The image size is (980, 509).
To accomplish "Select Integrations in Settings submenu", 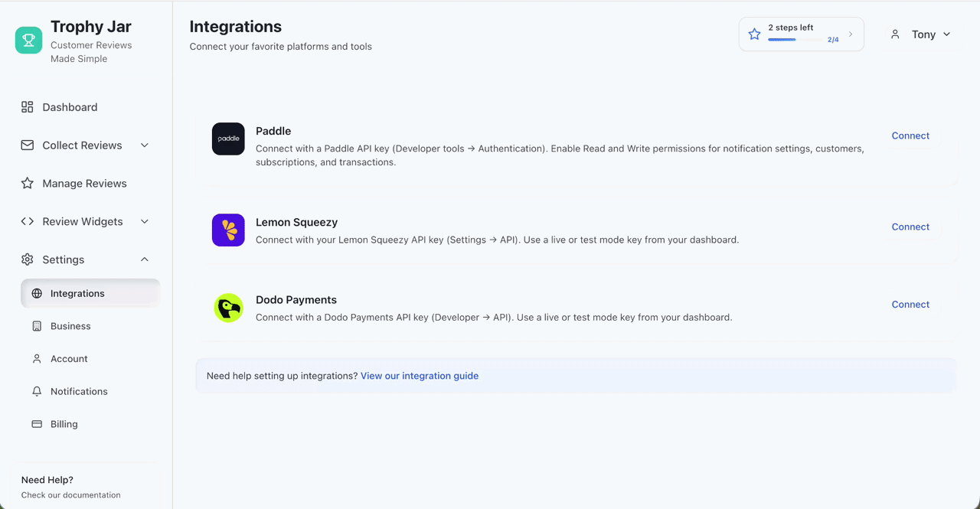I will pos(90,293).
